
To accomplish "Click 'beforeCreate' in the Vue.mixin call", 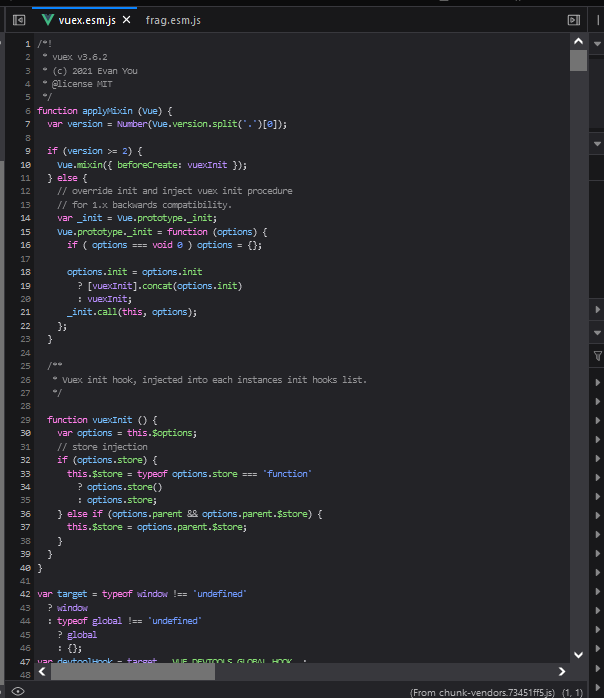I will click(147, 165).
